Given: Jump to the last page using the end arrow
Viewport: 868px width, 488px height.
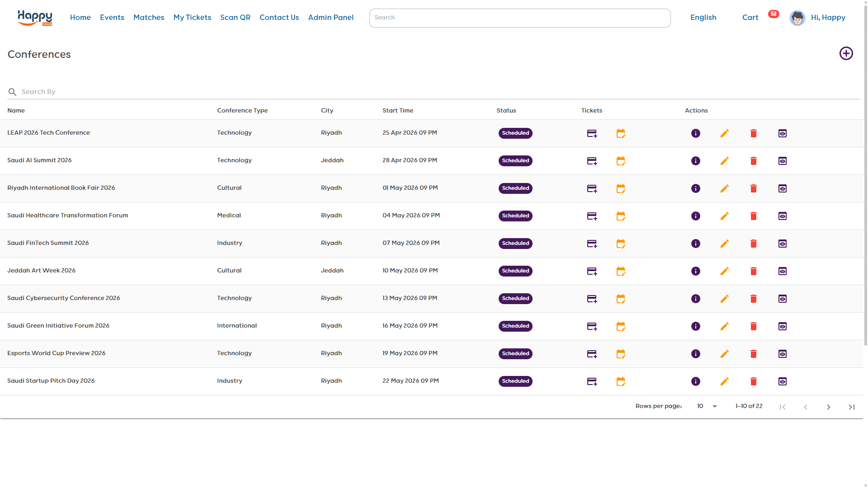Looking at the screenshot, I should pyautogui.click(x=852, y=407).
